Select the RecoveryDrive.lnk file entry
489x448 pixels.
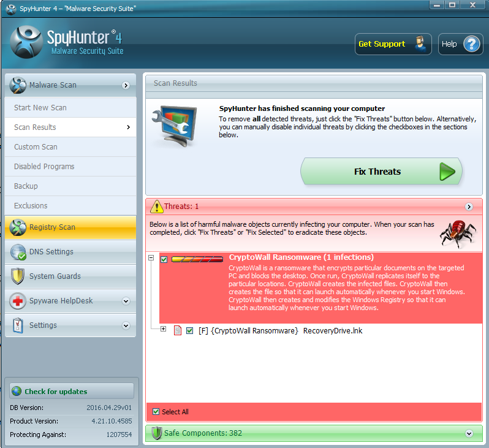(x=281, y=331)
